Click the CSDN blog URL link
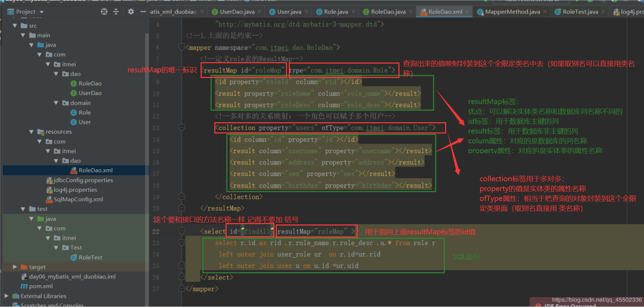Viewport: 644px width, 307px height. pyautogui.click(x=597, y=300)
